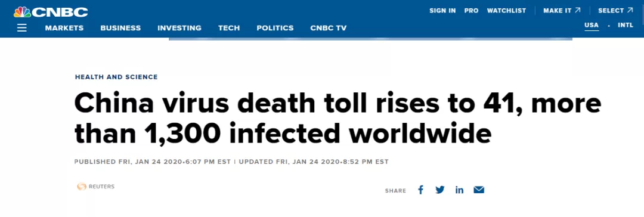Go to the Politics section
Image resolution: width=644 pixels, height=217 pixels.
[275, 28]
